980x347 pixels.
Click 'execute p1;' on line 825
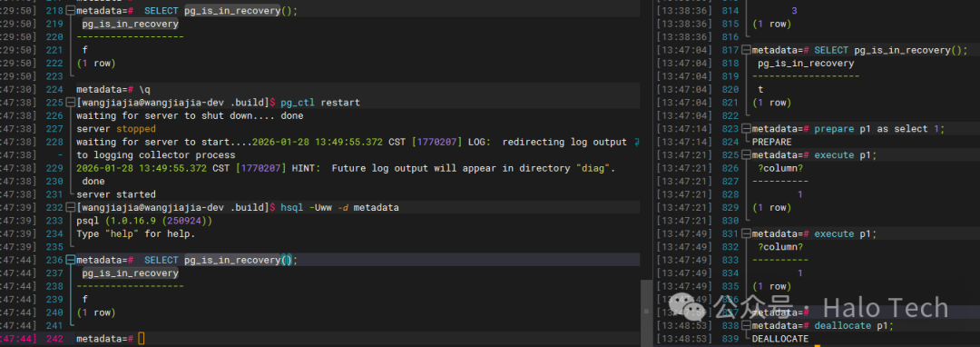pos(846,155)
